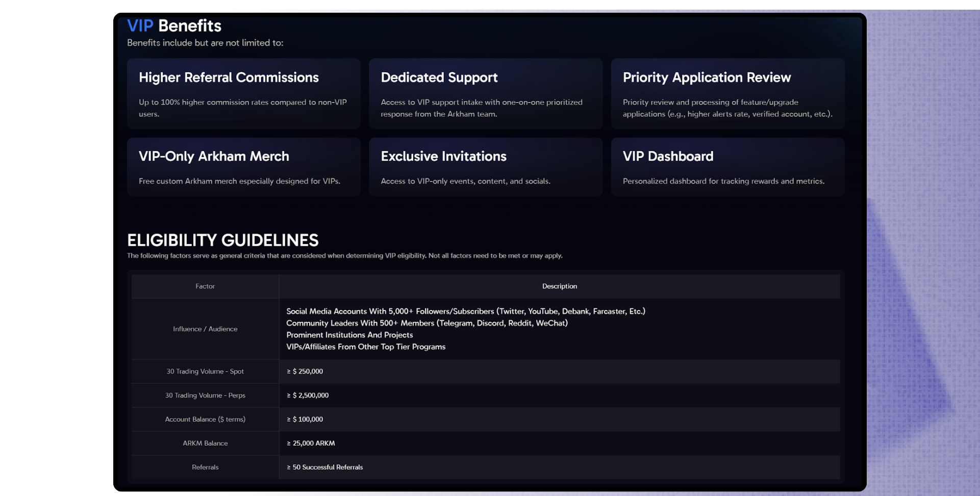Click the VIP Benefits heading

click(x=174, y=25)
